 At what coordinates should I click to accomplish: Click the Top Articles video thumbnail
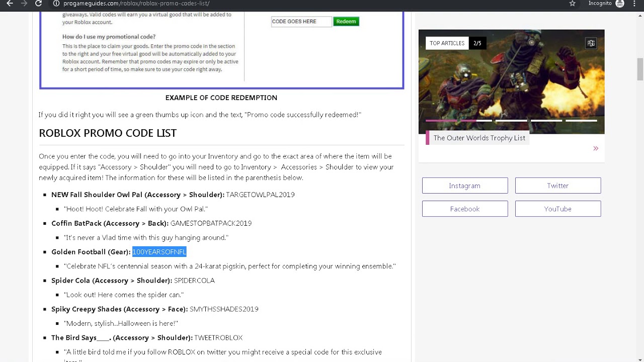(511, 81)
